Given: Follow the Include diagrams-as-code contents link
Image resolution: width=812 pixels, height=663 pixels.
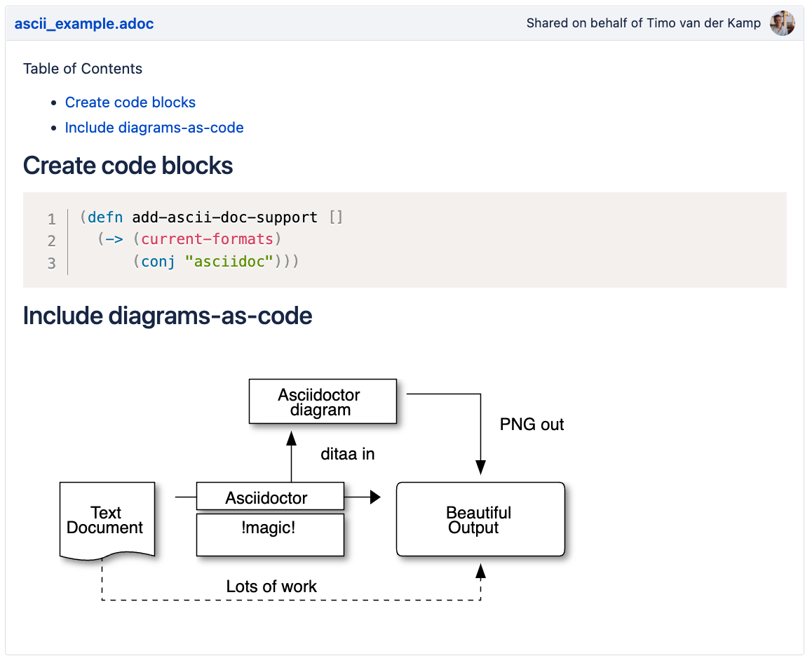Looking at the screenshot, I should (x=154, y=128).
